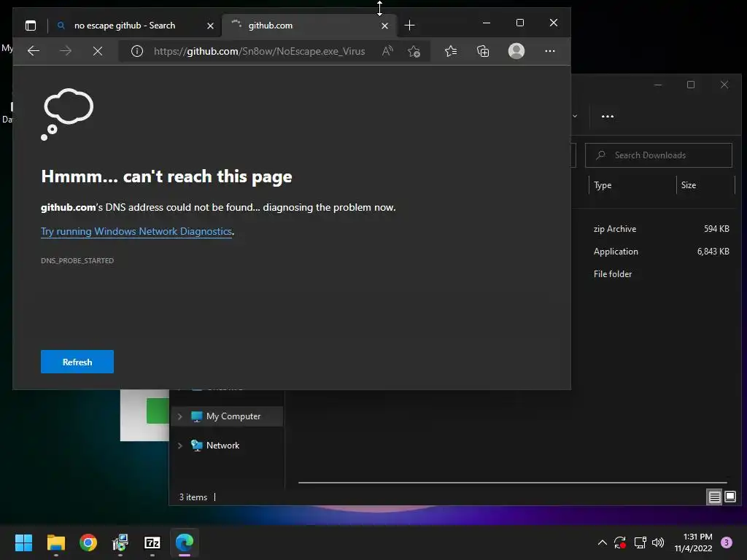Viewport: 747px width, 560px height.
Task: Click the 'Hmmm... can't reach this page' heading
Action: 166,176
